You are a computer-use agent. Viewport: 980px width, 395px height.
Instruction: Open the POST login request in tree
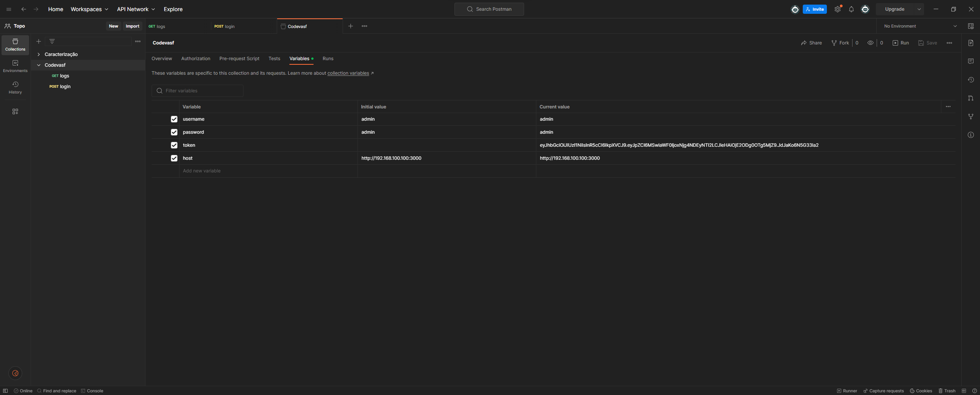(60, 87)
